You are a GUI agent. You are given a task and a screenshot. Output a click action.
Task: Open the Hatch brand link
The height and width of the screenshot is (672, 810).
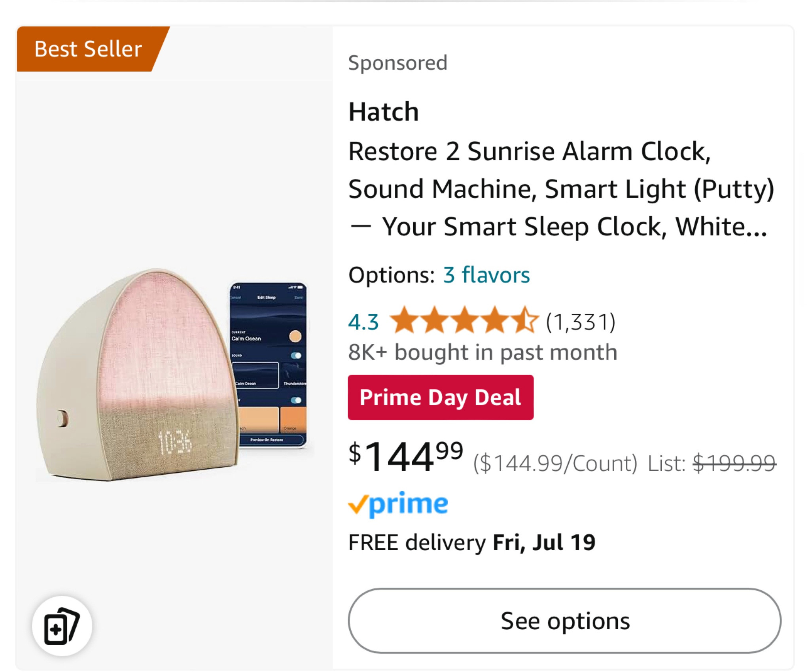pos(383,111)
